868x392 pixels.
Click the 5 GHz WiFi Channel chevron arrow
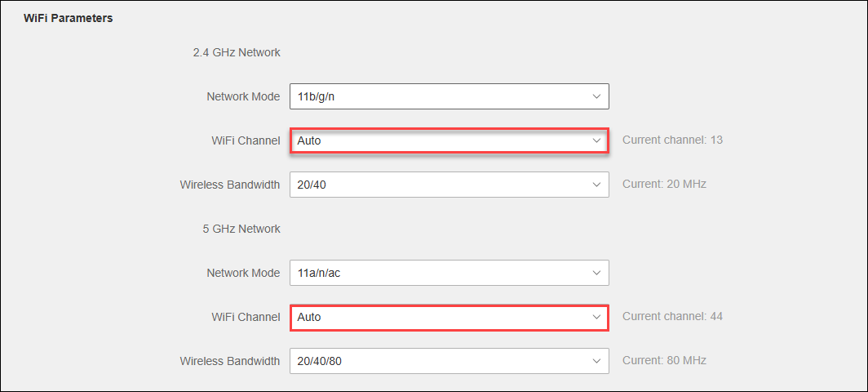pos(596,317)
